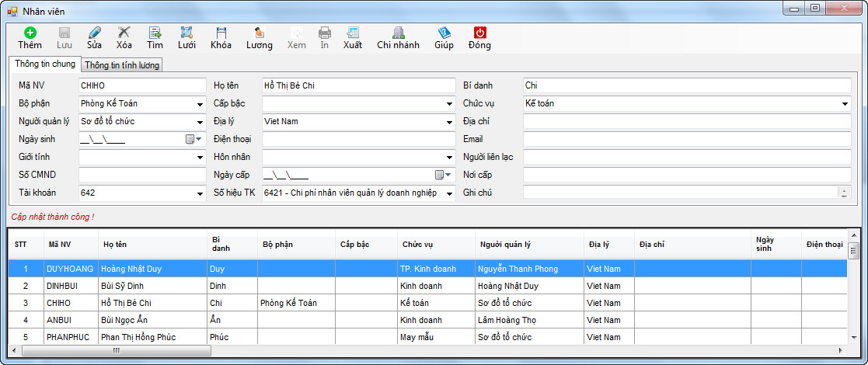
Task: Open the Ngày sinh calendar picker
Action: click(x=192, y=140)
